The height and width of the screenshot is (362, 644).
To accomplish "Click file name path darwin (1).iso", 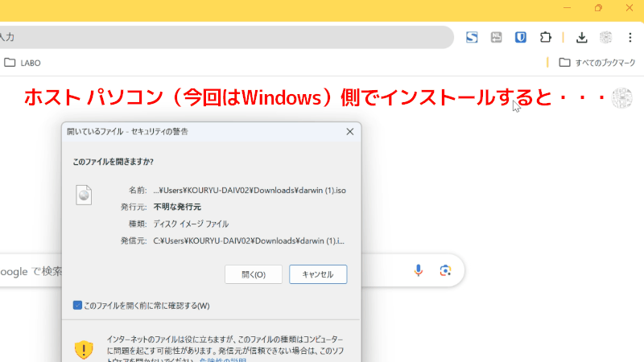I will [250, 191].
